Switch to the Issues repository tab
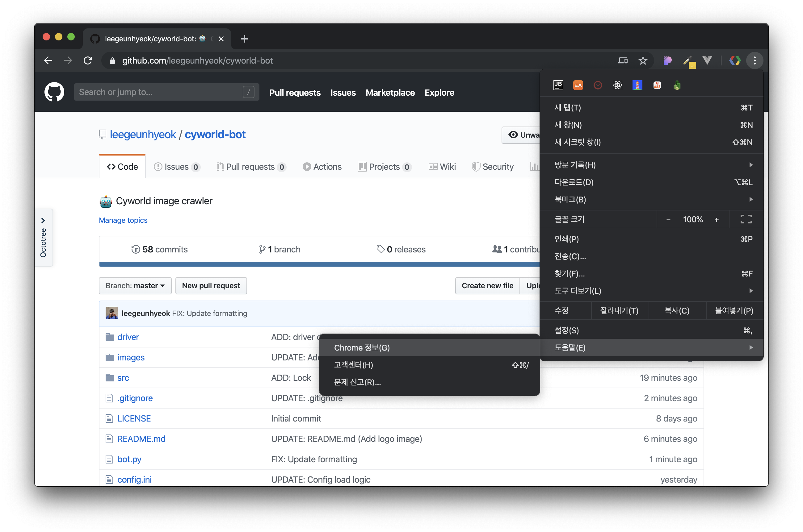The width and height of the screenshot is (803, 532). point(177,167)
